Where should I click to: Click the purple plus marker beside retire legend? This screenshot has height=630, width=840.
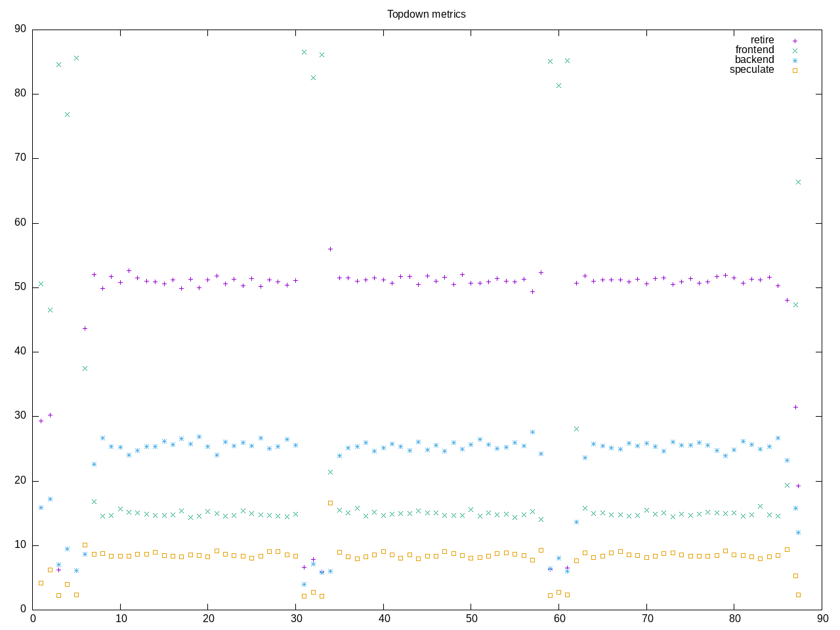point(795,41)
